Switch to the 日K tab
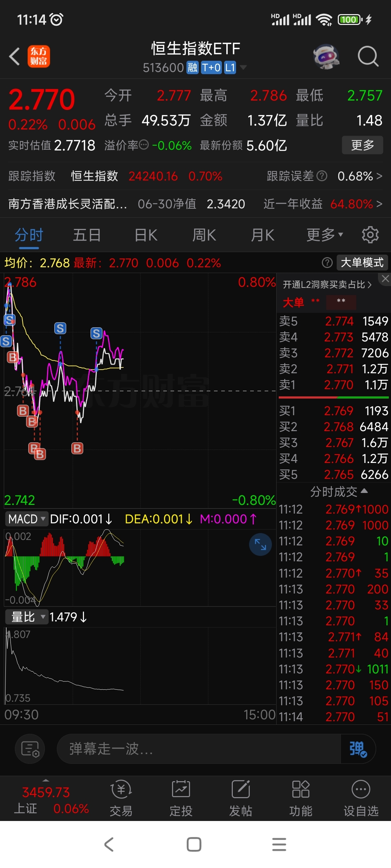 pyautogui.click(x=146, y=235)
